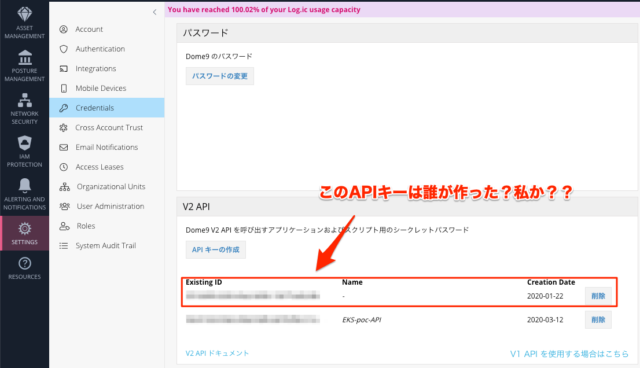Open Settings gear icon
This screenshot has height=368, width=640.
point(24,228)
